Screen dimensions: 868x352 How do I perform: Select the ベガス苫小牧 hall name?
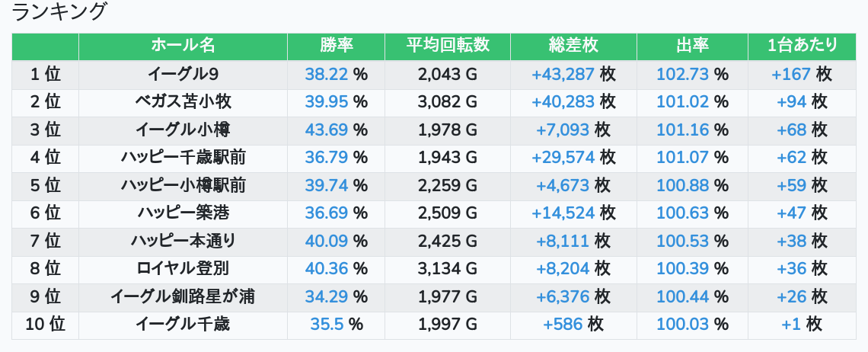coord(183,101)
